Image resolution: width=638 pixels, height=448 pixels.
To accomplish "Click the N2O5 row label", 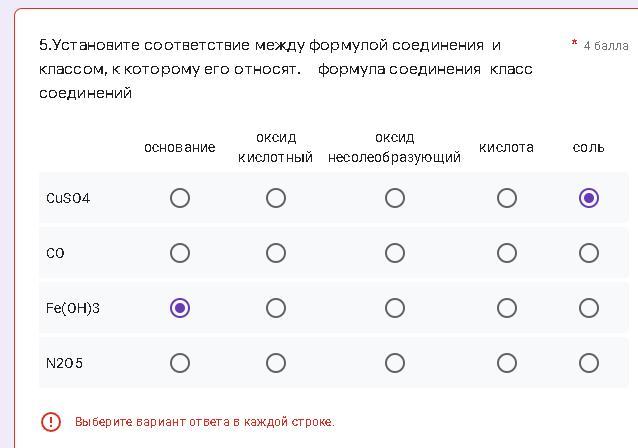I will coord(64,363).
